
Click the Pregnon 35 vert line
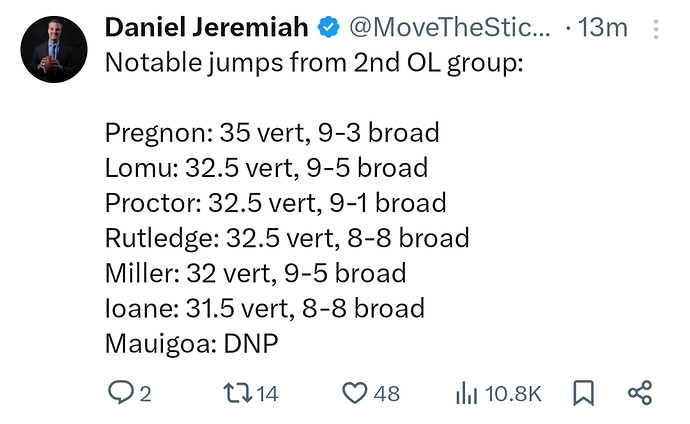(272, 132)
